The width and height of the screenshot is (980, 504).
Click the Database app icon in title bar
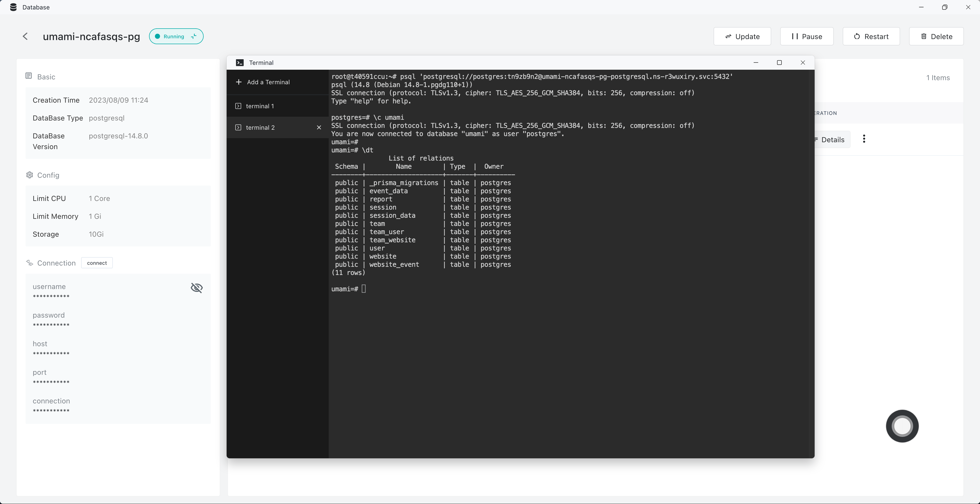tap(13, 7)
